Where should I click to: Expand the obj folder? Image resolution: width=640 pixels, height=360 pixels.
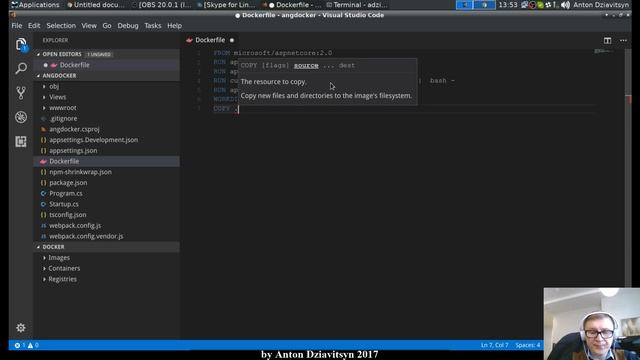[x=44, y=87]
